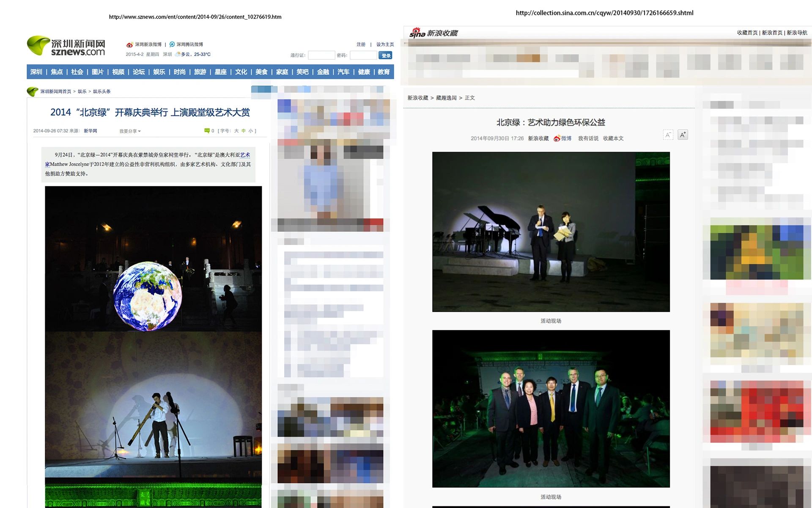Open the 娱乐 navigation tab
The image size is (812, 508).
click(x=159, y=72)
